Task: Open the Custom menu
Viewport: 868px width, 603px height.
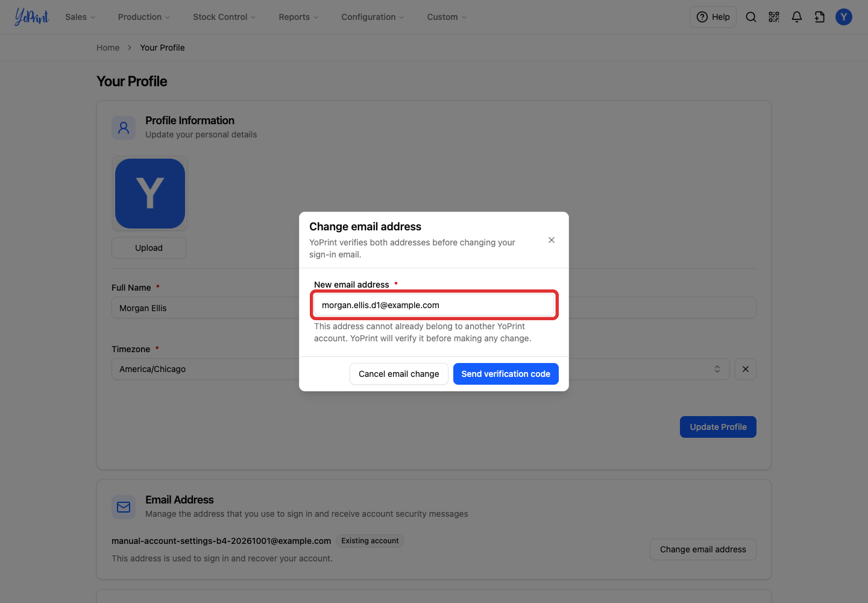Action: tap(447, 17)
